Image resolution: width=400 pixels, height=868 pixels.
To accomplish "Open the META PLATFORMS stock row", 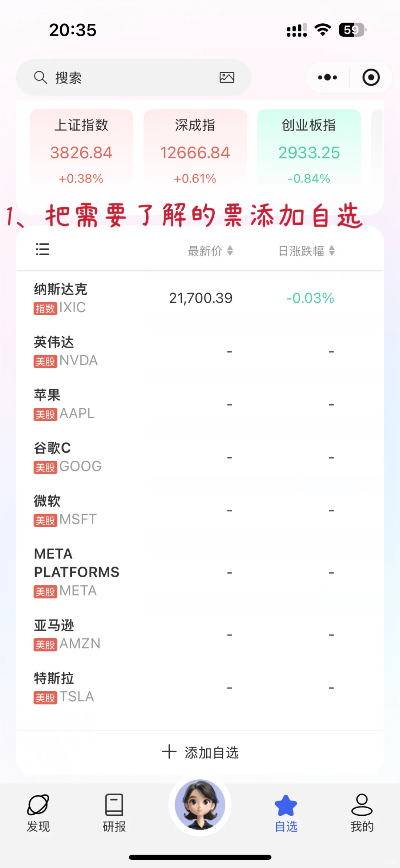I will pyautogui.click(x=200, y=572).
